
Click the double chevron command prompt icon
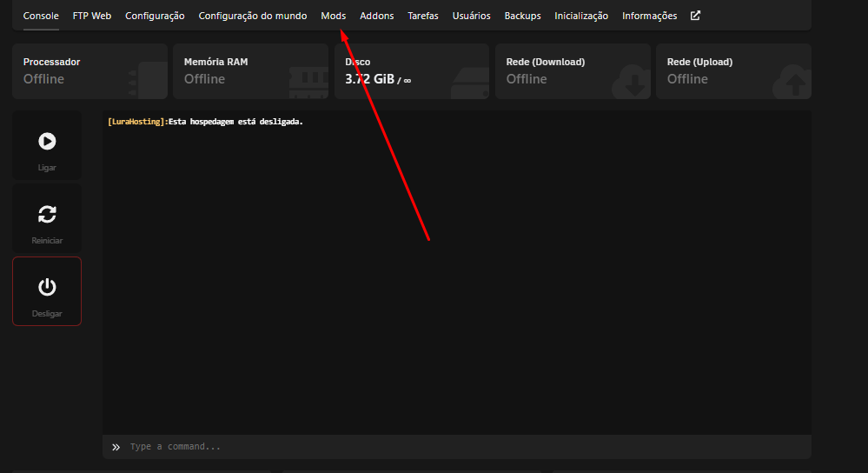point(116,447)
